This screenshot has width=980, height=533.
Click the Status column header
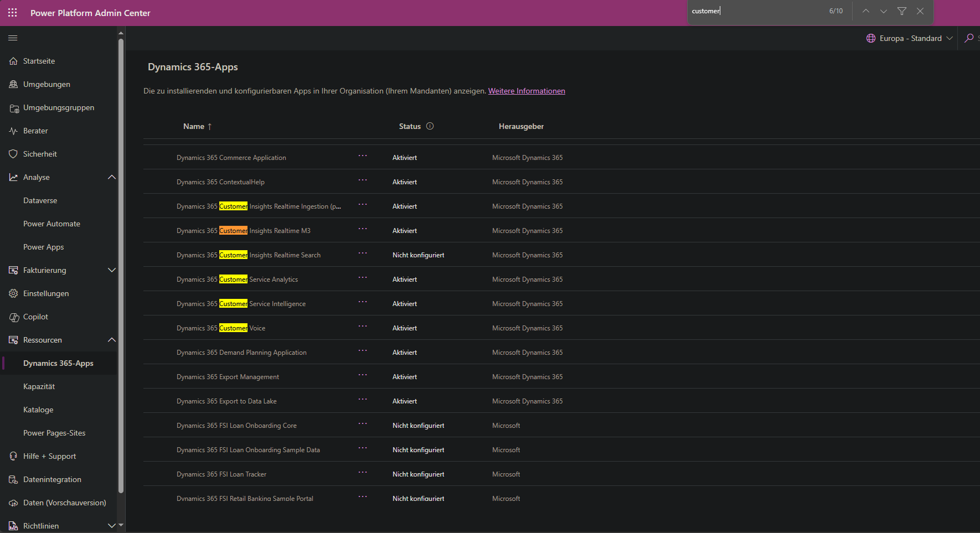pos(410,126)
